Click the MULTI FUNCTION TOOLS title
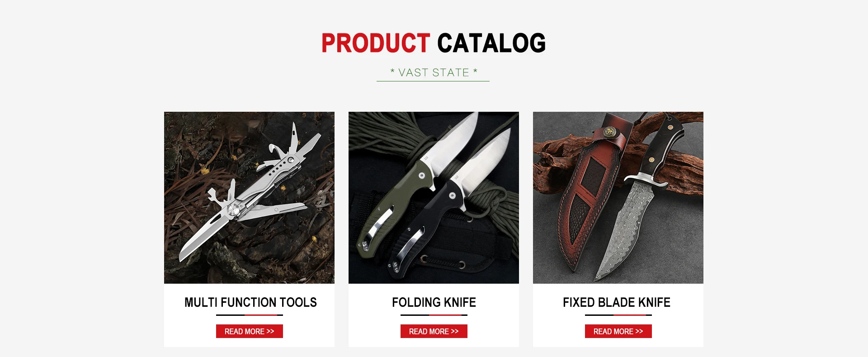868x357 pixels. (250, 302)
